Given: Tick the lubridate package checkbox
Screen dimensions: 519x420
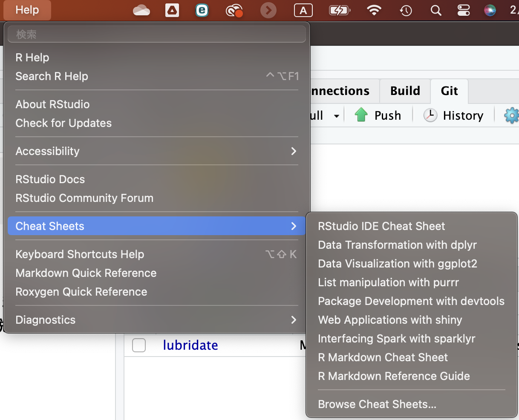Looking at the screenshot, I should point(139,345).
